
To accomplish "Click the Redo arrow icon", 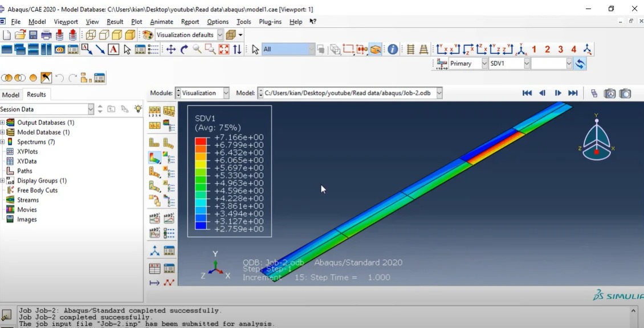I will [x=73, y=78].
